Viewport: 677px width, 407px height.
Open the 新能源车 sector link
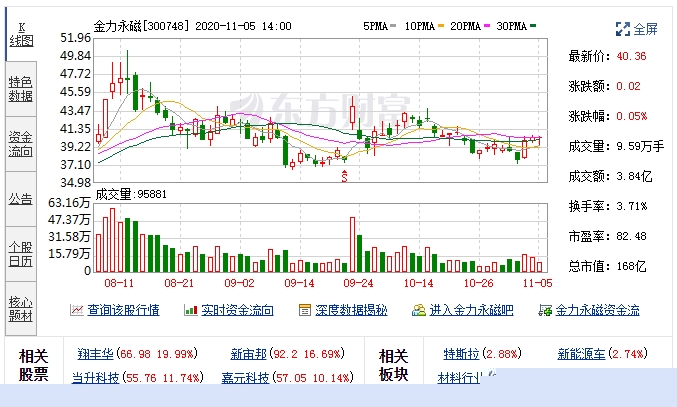[581, 353]
